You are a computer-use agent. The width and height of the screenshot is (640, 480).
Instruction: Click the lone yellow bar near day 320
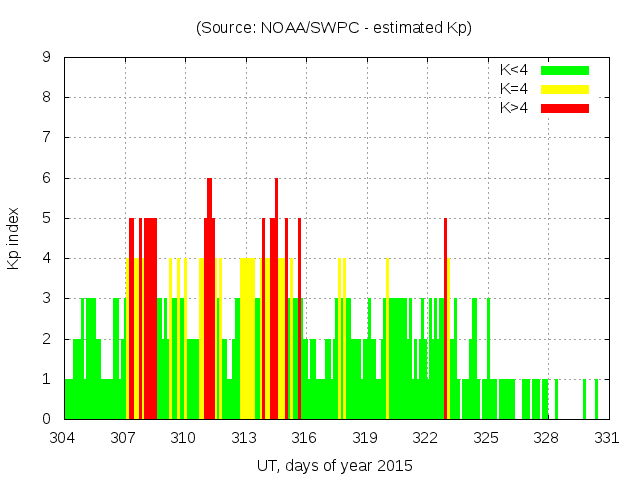(x=387, y=340)
